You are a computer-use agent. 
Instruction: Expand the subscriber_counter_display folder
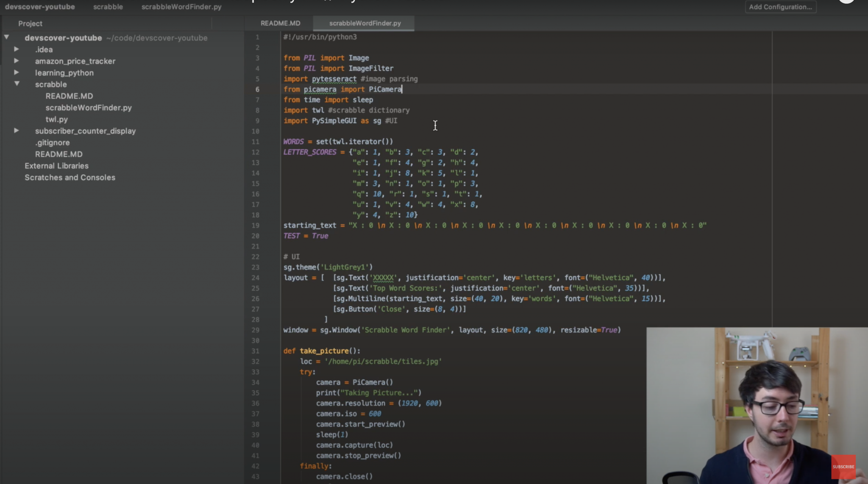pos(17,131)
